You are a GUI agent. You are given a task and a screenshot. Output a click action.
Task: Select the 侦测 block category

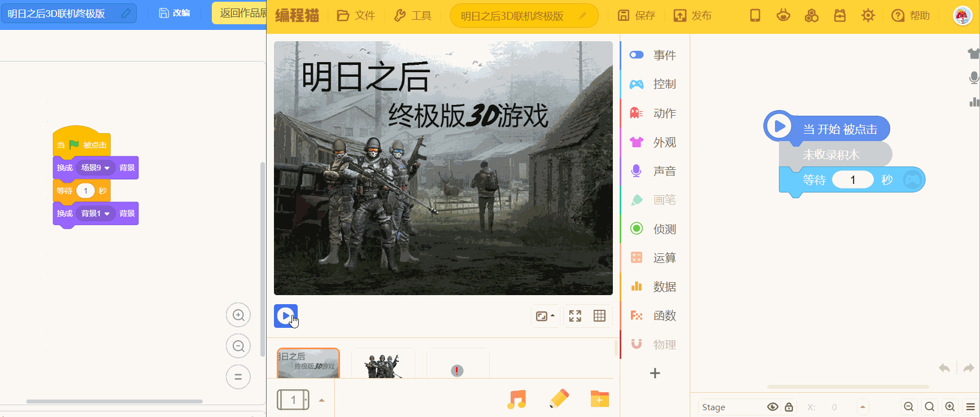pyautogui.click(x=655, y=229)
